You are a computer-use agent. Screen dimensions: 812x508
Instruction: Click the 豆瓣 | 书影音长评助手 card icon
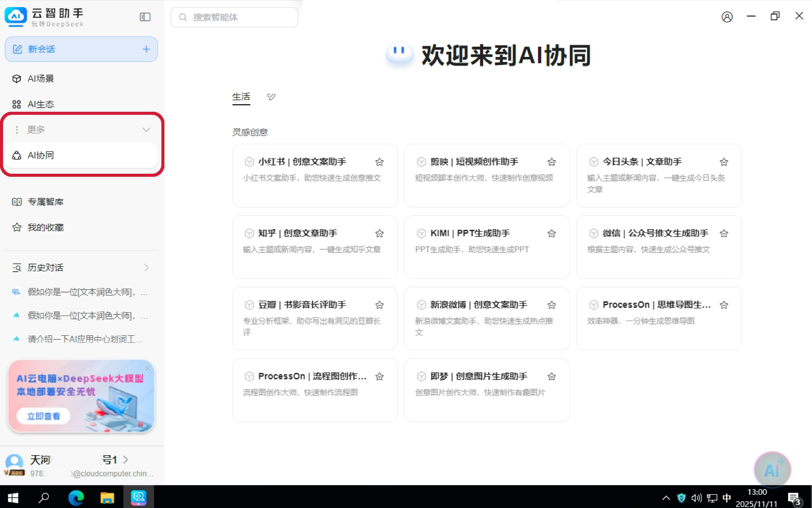[x=249, y=305]
